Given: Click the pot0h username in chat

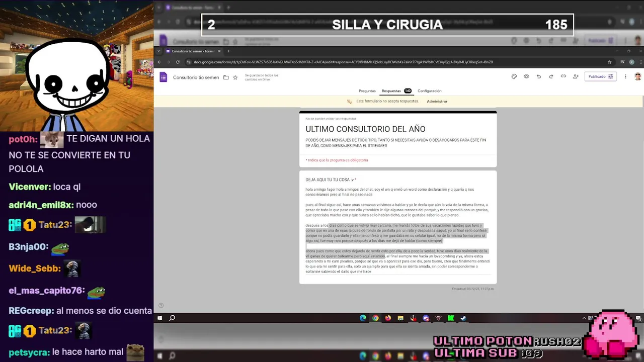Looking at the screenshot, I should pos(23,139).
